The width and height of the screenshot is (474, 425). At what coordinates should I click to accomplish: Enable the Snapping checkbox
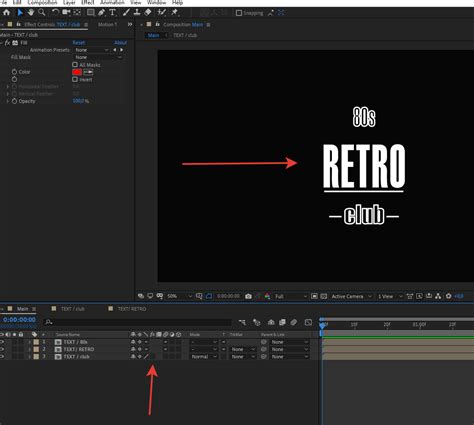239,13
